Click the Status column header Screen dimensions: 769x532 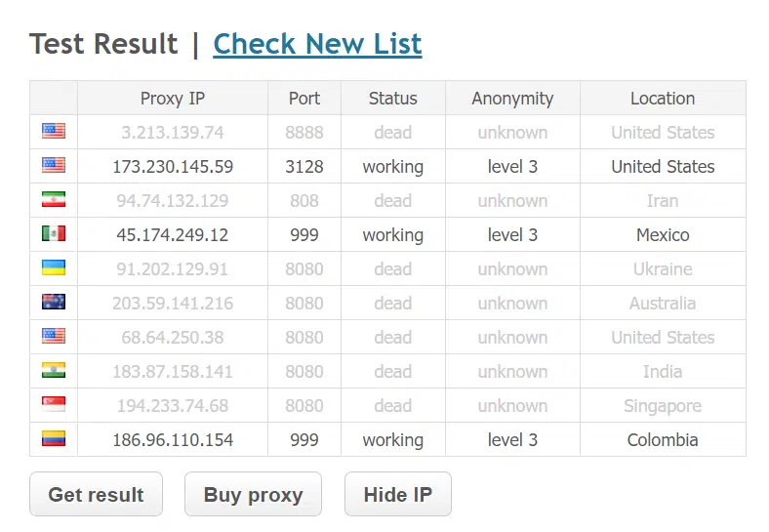pyautogui.click(x=393, y=99)
